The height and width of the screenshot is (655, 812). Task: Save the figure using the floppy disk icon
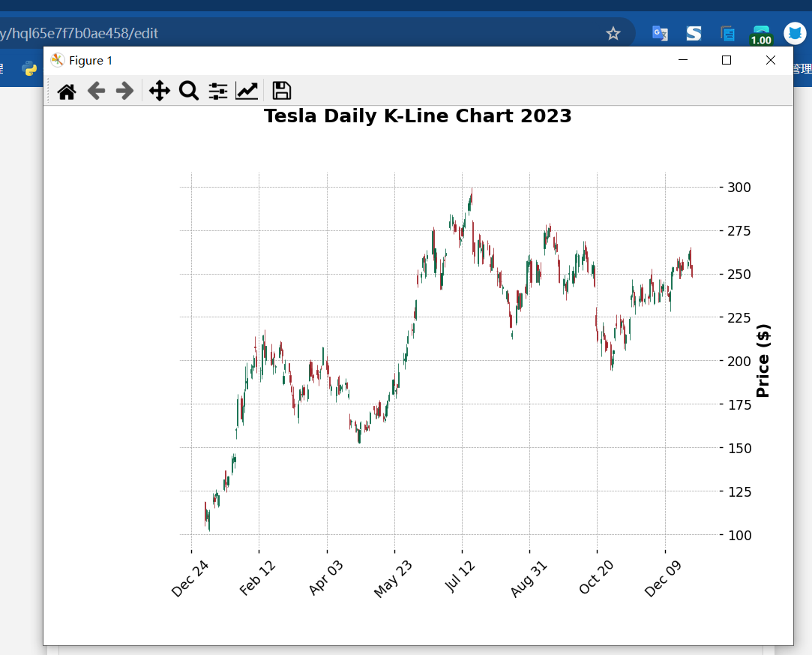click(x=282, y=92)
